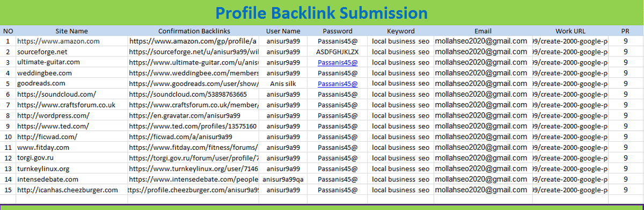The height and width of the screenshot is (210, 644).
Task: Click the craftsforum.co.uk/member backlink cell
Action: (x=193, y=105)
